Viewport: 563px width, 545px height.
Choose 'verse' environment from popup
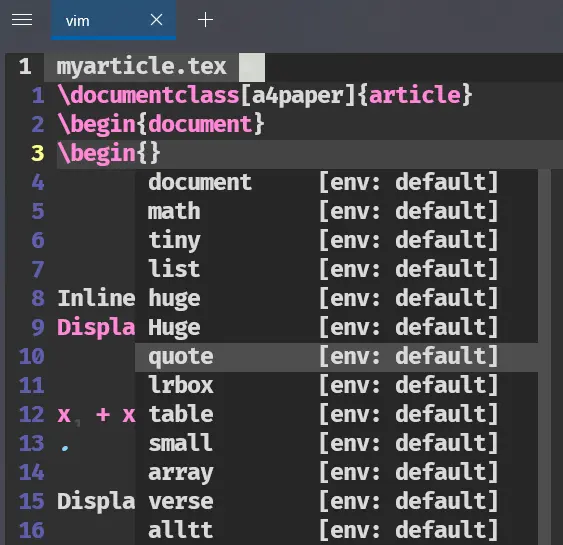coord(336,502)
